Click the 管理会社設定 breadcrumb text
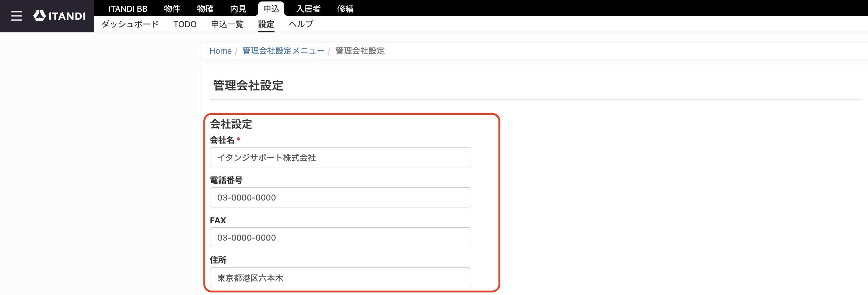Image resolution: width=868 pixels, height=295 pixels. 360,51
